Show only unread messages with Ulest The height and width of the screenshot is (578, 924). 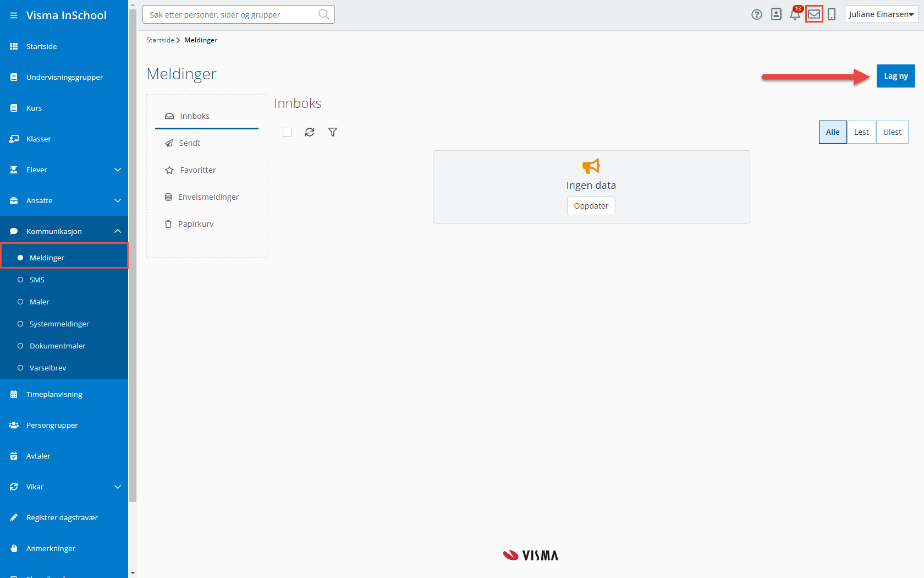[892, 132]
